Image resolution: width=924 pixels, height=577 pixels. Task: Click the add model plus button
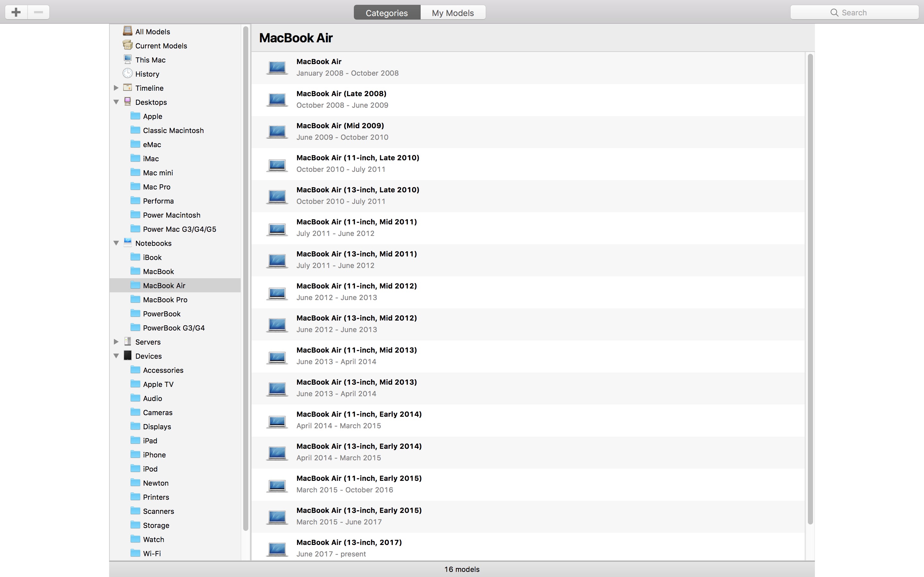(x=16, y=12)
